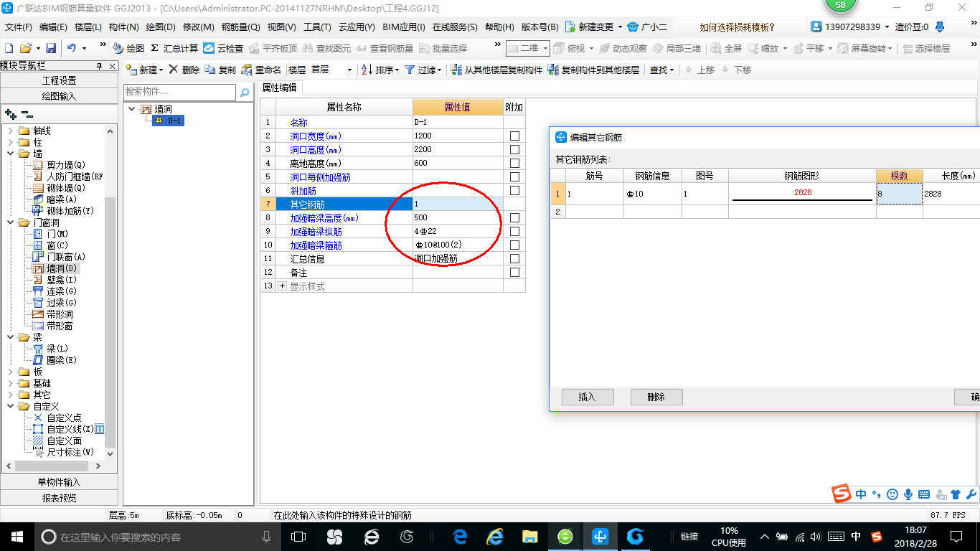Viewport: 980px width, 551px height.
Task: Click 复制构件到其他楼层 button
Action: (x=593, y=70)
